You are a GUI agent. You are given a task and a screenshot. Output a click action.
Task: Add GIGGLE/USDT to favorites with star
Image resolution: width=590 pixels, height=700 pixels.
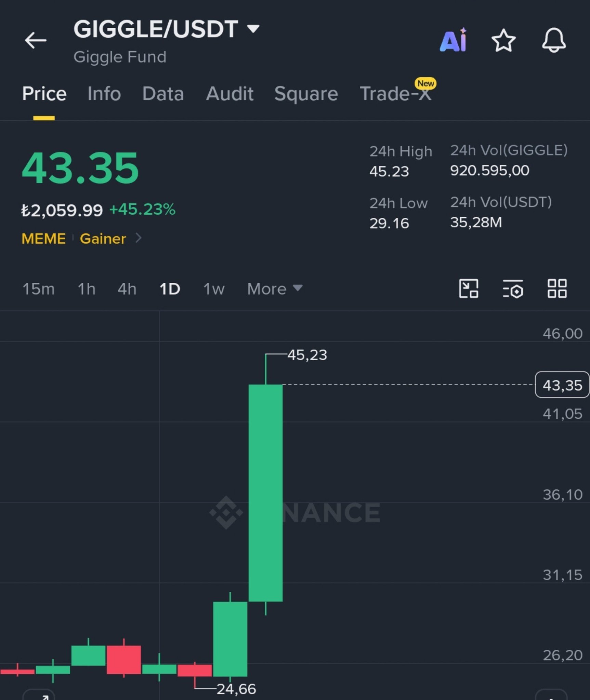[x=503, y=40]
